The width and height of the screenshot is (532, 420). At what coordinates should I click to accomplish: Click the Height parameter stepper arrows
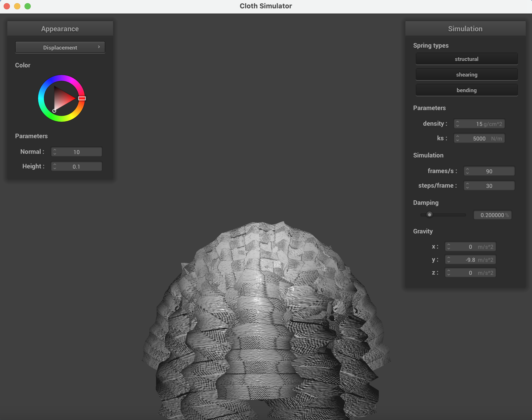(55, 167)
